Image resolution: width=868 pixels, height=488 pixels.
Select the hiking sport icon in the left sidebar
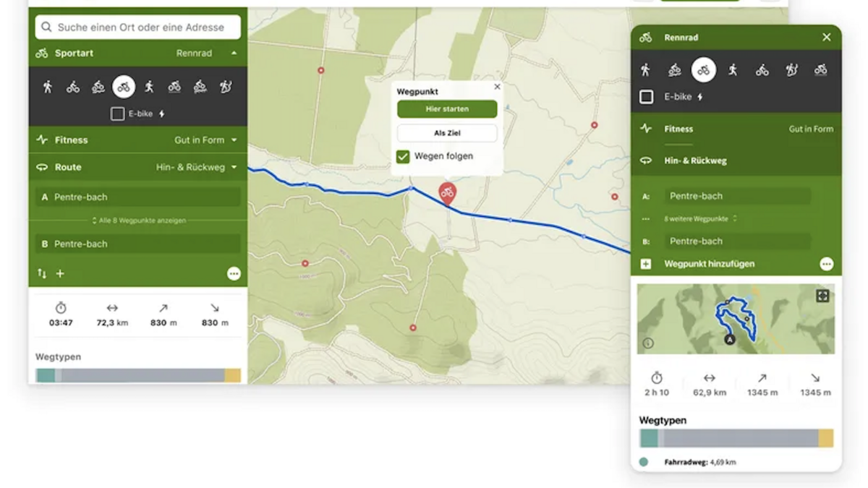coord(48,87)
